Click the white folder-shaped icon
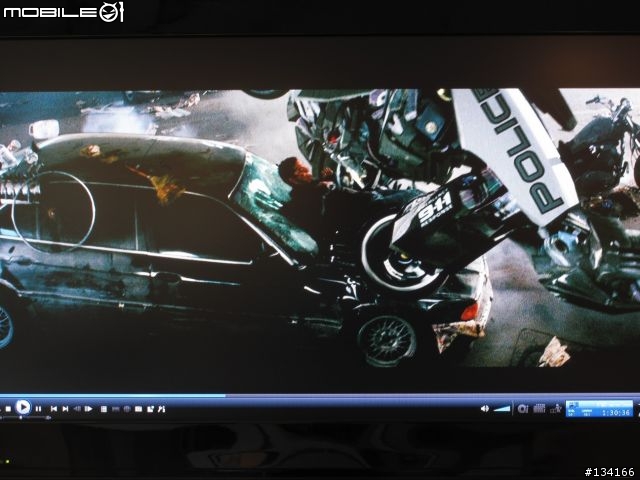This screenshot has height=480, width=640. tap(138, 409)
